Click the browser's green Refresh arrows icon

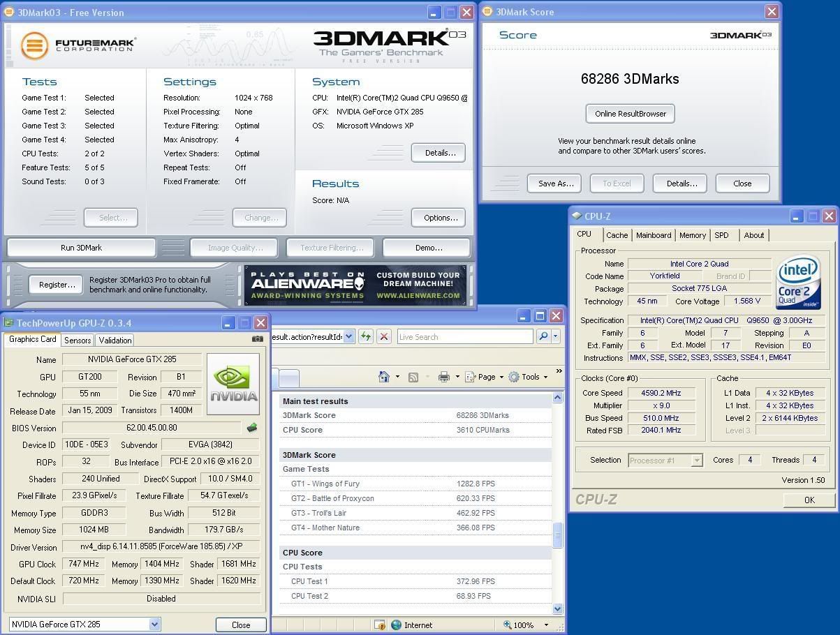(x=365, y=336)
